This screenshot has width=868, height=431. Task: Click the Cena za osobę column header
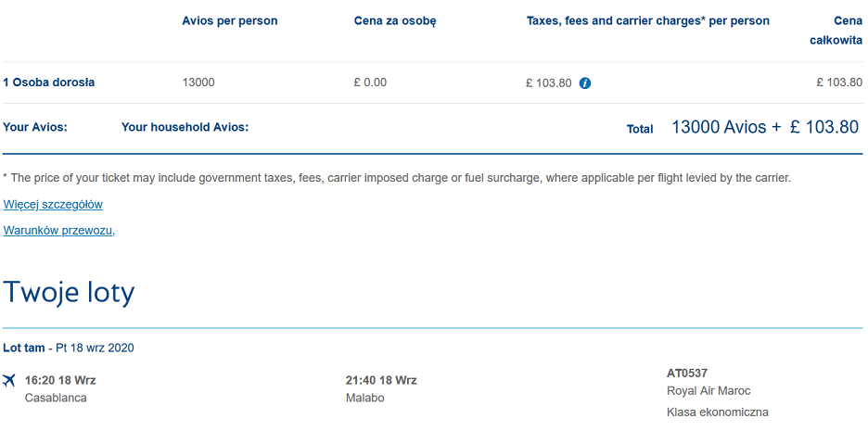[395, 21]
